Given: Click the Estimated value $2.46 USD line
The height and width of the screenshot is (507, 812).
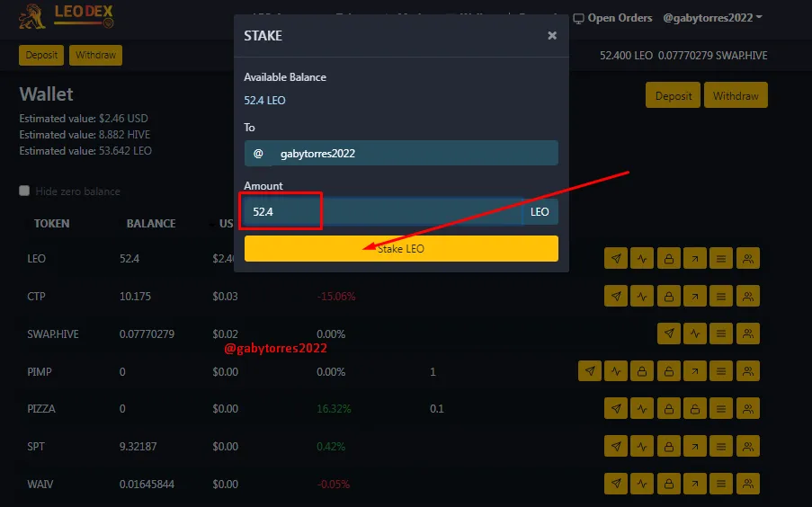Looking at the screenshot, I should coord(84,119).
